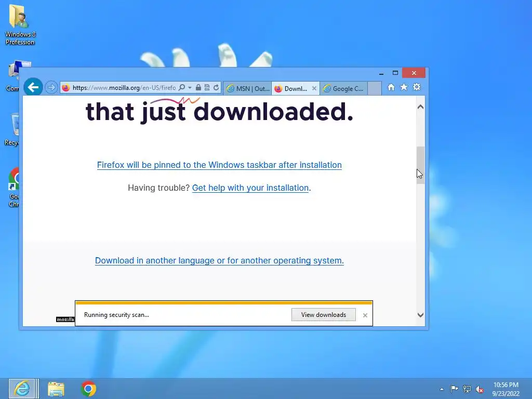The height and width of the screenshot is (399, 532).
Task: Minimize the Internet Explorer window
Action: (381, 73)
